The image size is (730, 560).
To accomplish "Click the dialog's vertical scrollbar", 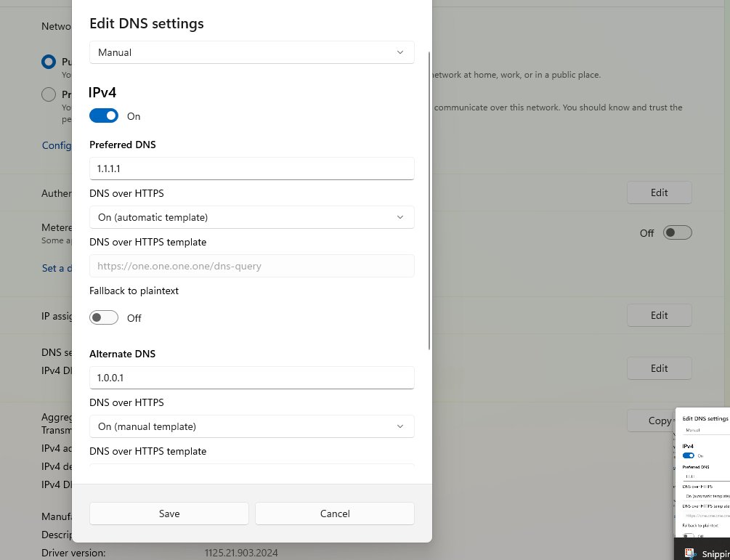I will 429,200.
